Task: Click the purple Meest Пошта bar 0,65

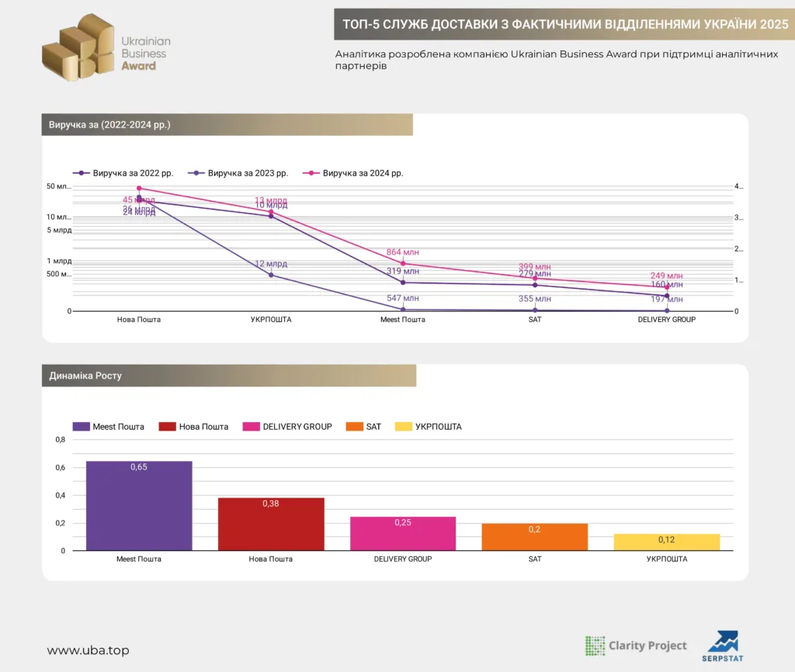Action: pyautogui.click(x=139, y=506)
